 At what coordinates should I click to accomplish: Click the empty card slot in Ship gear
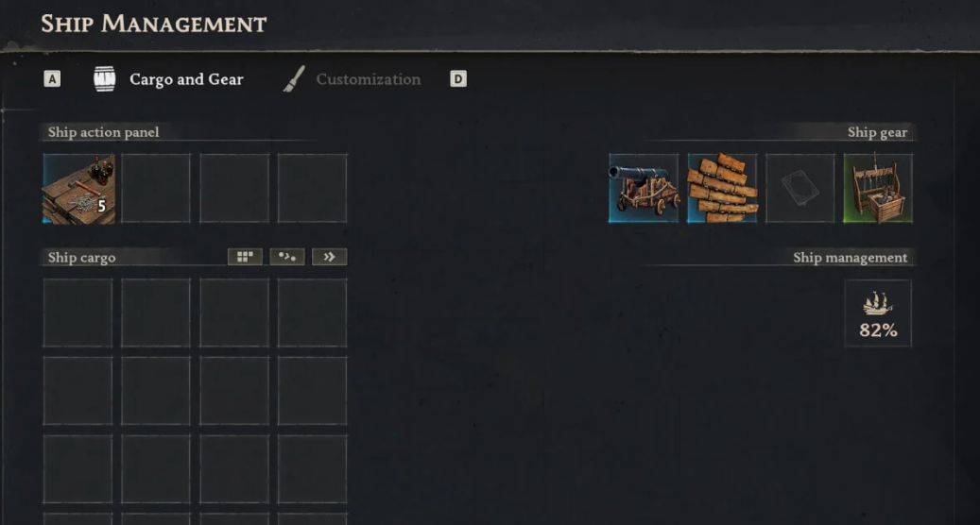tap(800, 189)
